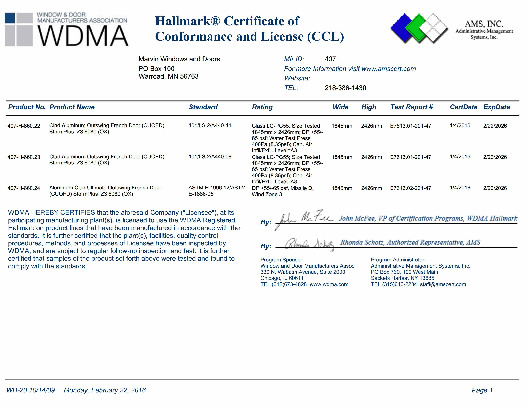Select the third row's rating 'DP +55/-65' cell

(282, 191)
